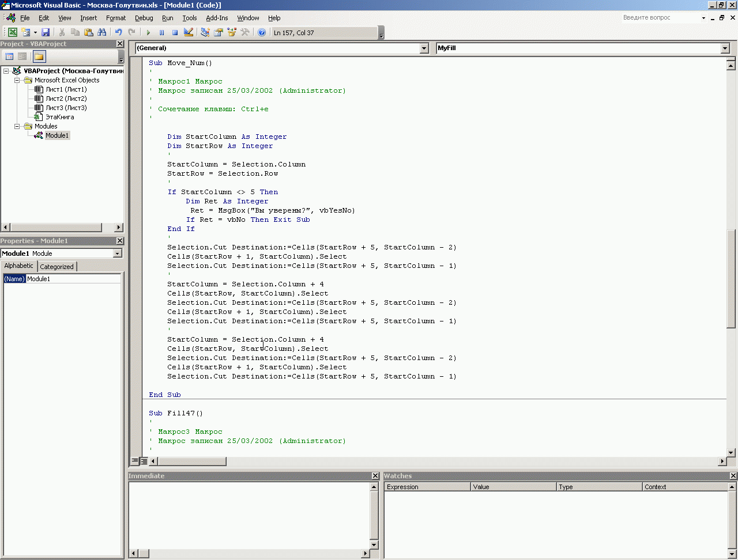Open the (General) object dropdown
738x560 pixels.
pyautogui.click(x=424, y=48)
